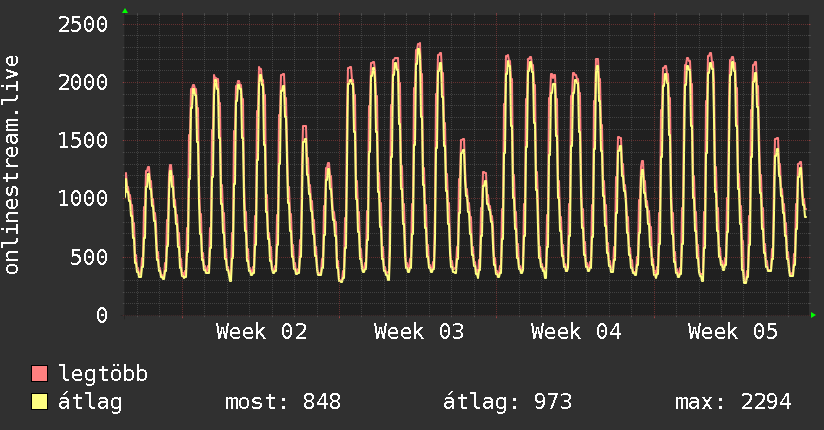Select the Week 05 axis label
The height and width of the screenshot is (430, 824).
[x=733, y=332]
